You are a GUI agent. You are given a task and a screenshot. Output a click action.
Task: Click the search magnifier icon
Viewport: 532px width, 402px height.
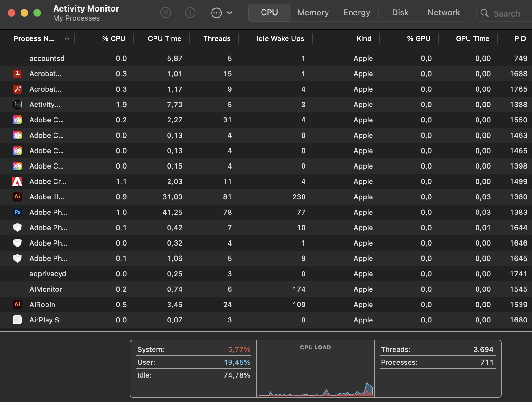click(484, 13)
